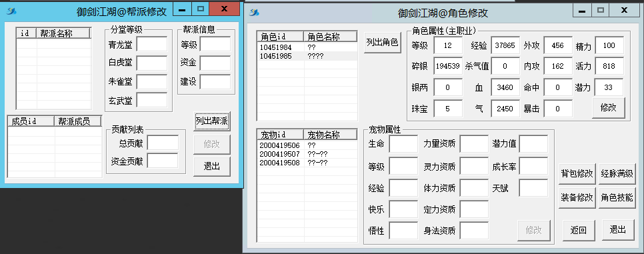644x254 pixels.
Task: Click the 经验 field showing 37865
Action: pos(505,45)
